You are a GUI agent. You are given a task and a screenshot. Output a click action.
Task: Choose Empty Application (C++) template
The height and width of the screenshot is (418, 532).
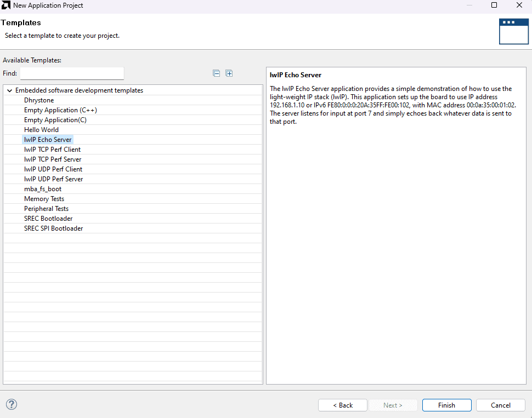click(x=60, y=110)
